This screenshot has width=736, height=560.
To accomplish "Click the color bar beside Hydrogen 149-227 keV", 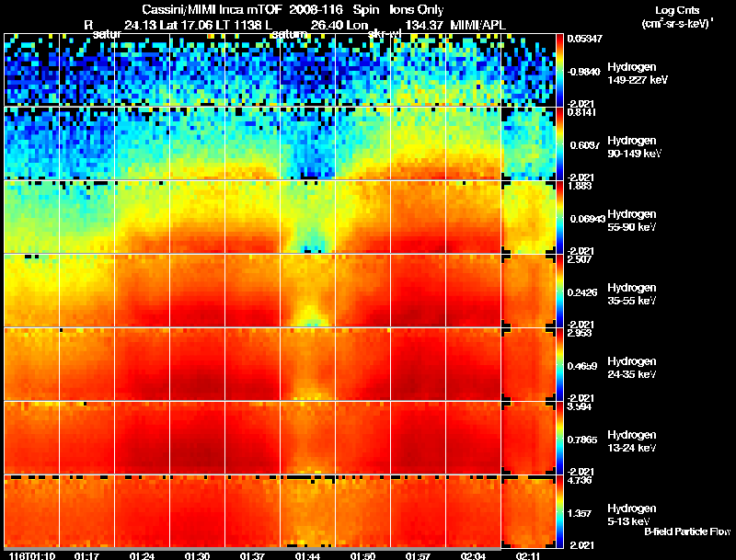I will [559, 70].
